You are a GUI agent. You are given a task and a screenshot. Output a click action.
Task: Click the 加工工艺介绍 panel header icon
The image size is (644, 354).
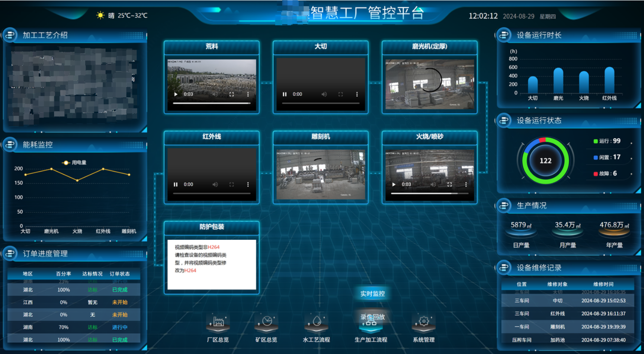pyautogui.click(x=10, y=35)
